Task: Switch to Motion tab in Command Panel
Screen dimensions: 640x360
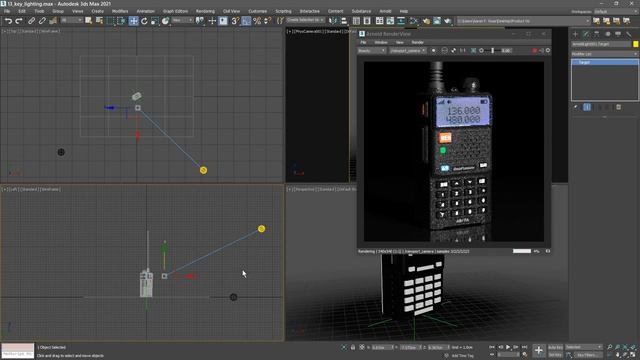Action: tap(607, 34)
